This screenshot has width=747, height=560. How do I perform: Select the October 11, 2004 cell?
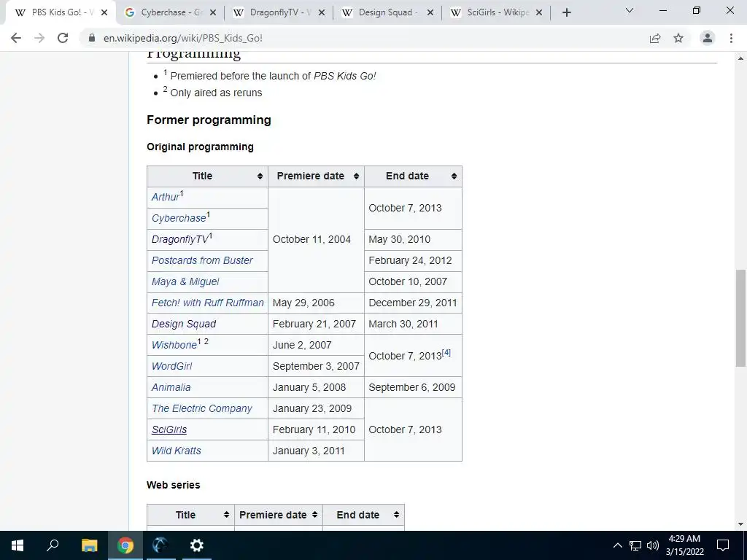317,239
